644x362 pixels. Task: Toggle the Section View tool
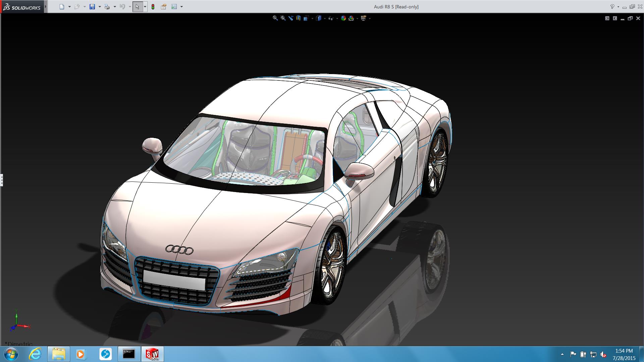tap(299, 18)
